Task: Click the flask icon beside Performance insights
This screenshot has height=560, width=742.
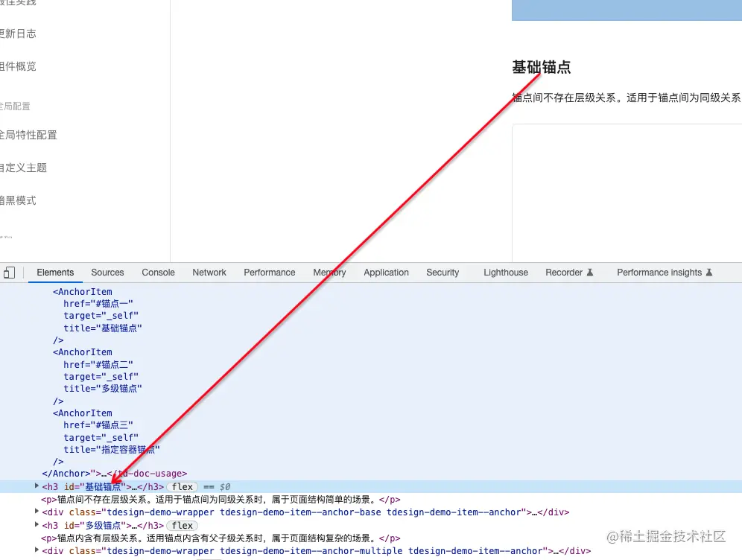Action: pyautogui.click(x=709, y=273)
